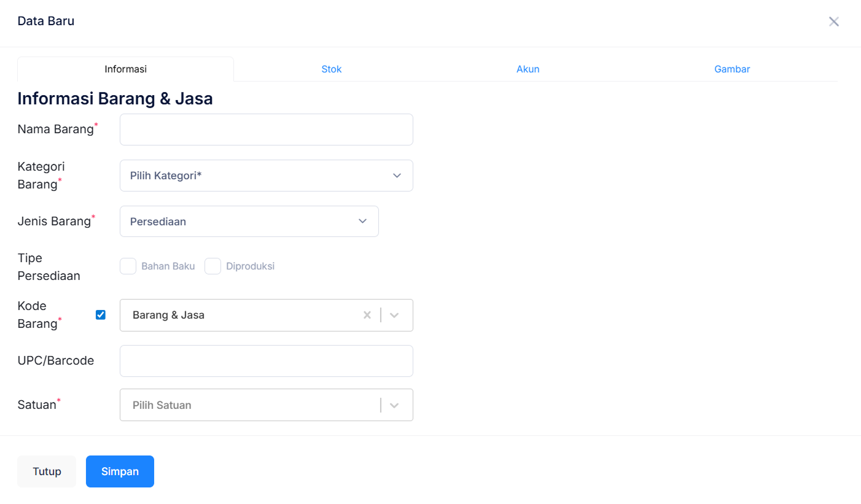Image resolution: width=861 pixels, height=504 pixels.
Task: Open the Gambar tab
Action: tap(732, 69)
